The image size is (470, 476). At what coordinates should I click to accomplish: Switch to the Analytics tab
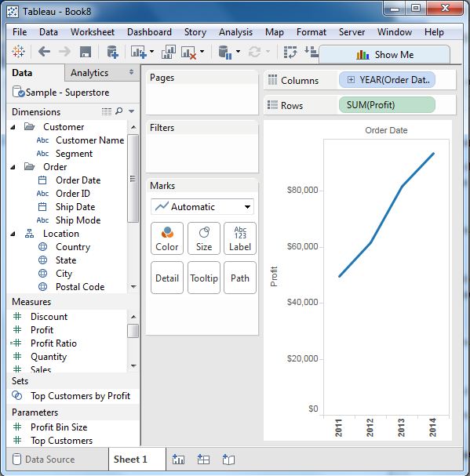point(89,73)
